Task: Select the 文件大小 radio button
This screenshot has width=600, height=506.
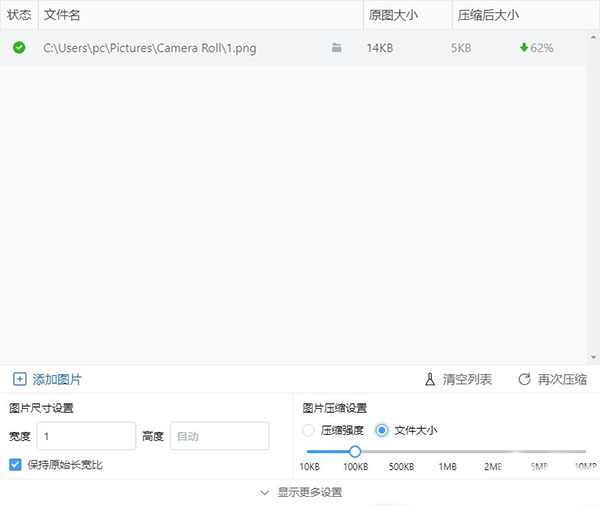Action: point(382,430)
